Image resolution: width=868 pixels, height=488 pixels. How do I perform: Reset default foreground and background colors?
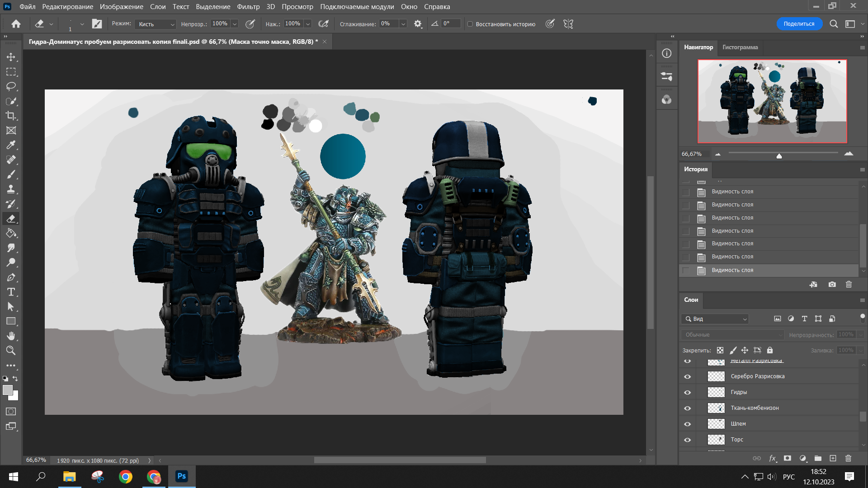[5, 379]
